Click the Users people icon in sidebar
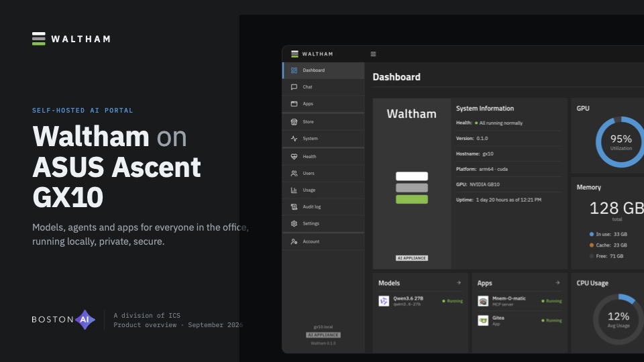 pos(294,173)
